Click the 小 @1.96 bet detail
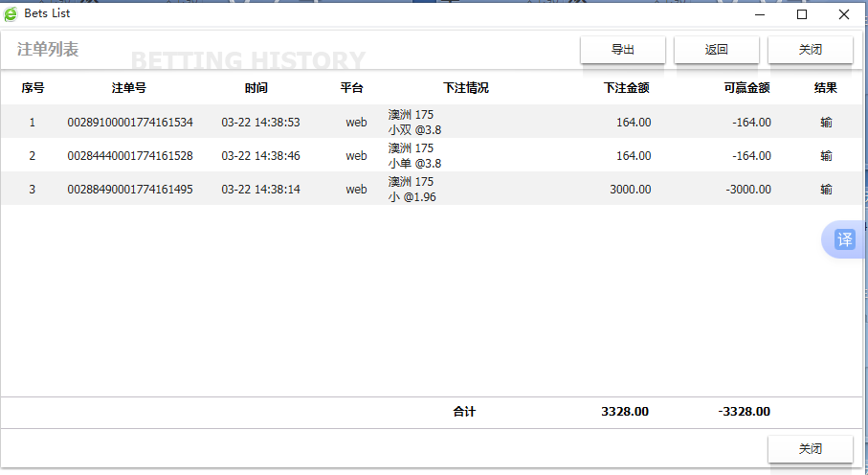 click(x=412, y=196)
